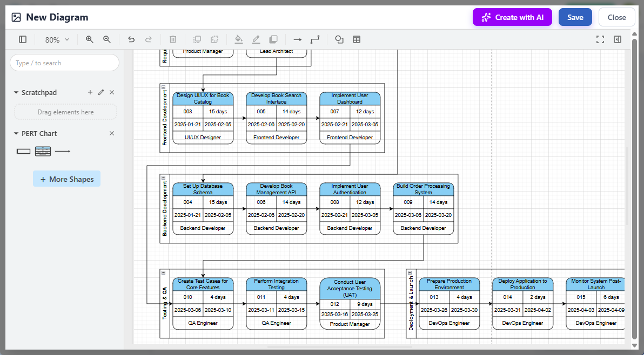The width and height of the screenshot is (644, 355).
Task: Click the Waypoint style connector icon
Action: [x=314, y=39]
